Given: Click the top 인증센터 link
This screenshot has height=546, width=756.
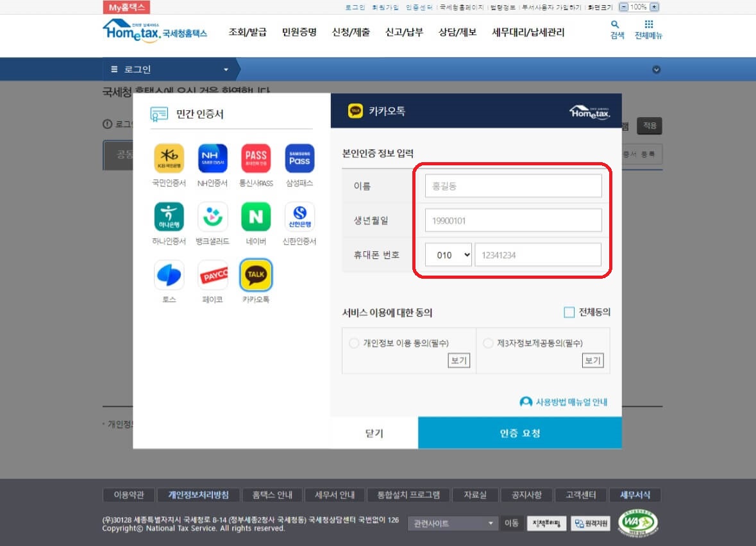Looking at the screenshot, I should (419, 7).
